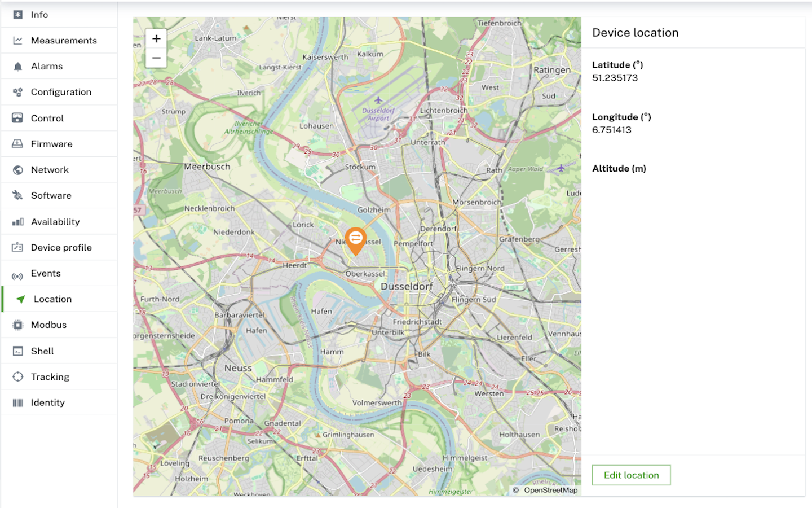This screenshot has height=508, width=812.
Task: Open the Firmware section
Action: [x=51, y=144]
